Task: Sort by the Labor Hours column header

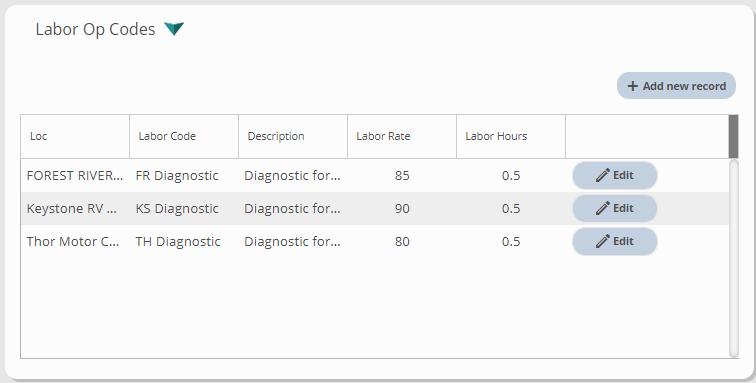Action: (x=511, y=137)
